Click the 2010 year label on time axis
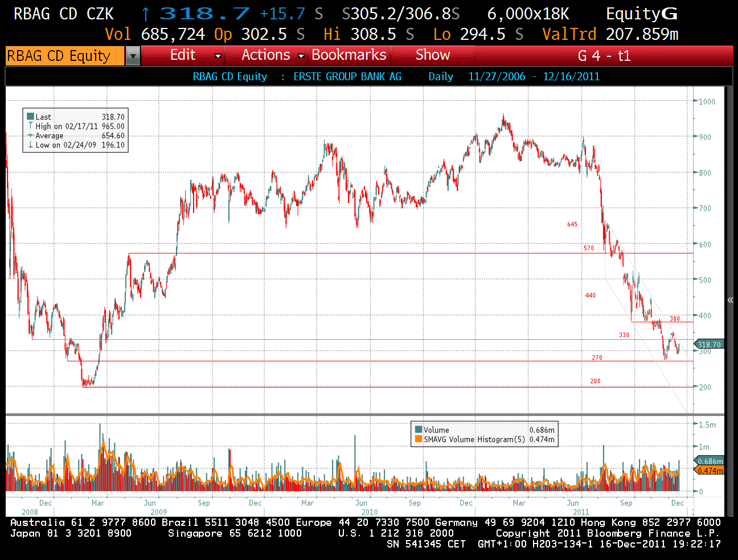Screen dimensions: 738x560 tap(370, 512)
